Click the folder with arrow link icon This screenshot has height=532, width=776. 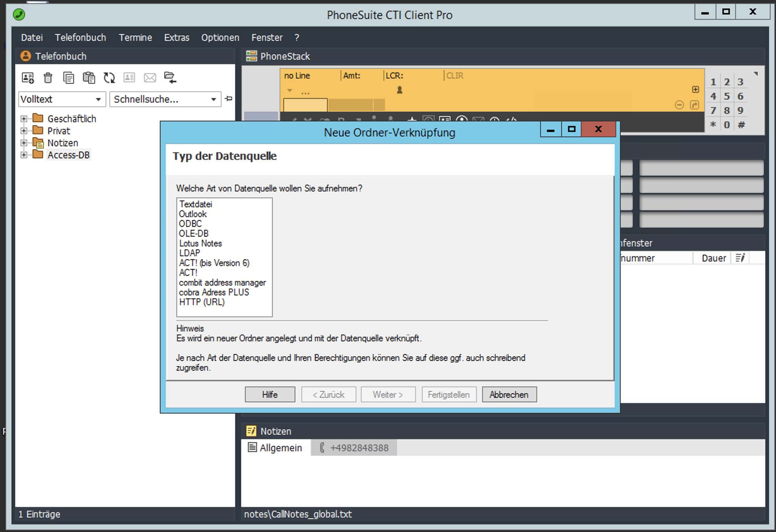170,78
